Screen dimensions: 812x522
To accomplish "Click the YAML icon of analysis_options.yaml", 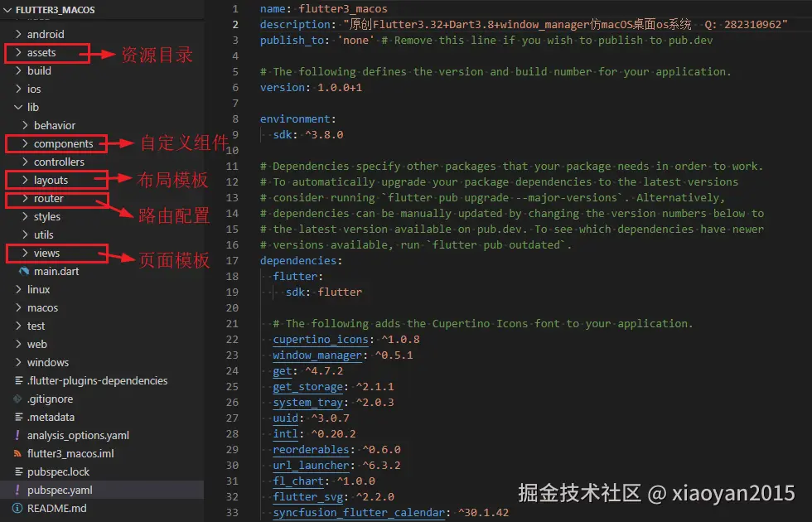I will pyautogui.click(x=17, y=435).
